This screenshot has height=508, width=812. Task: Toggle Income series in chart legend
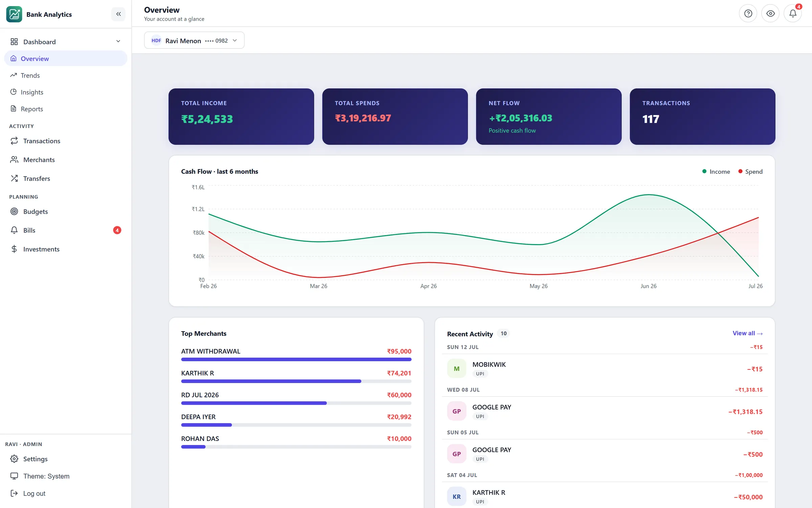pos(716,172)
